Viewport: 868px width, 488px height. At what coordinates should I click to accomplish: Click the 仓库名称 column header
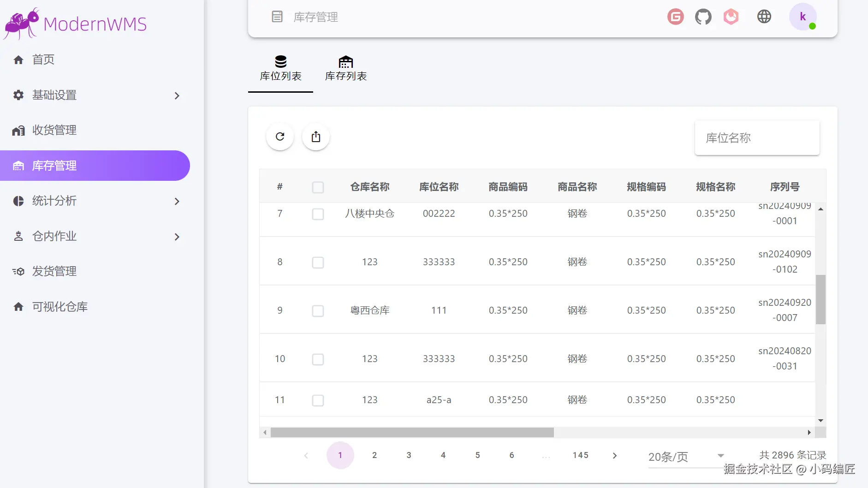(x=370, y=187)
